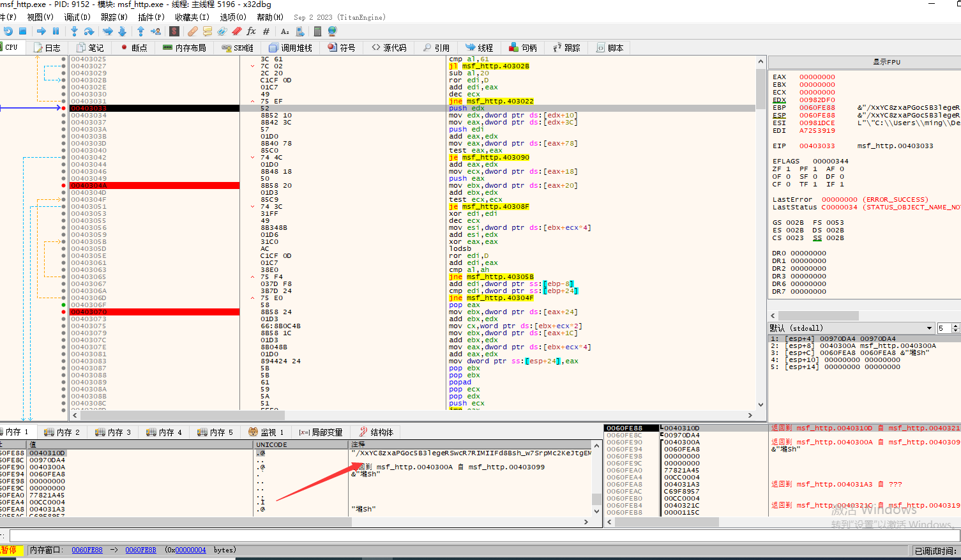
Task: Switch to the 调用堆栈 tab
Action: click(x=291, y=48)
